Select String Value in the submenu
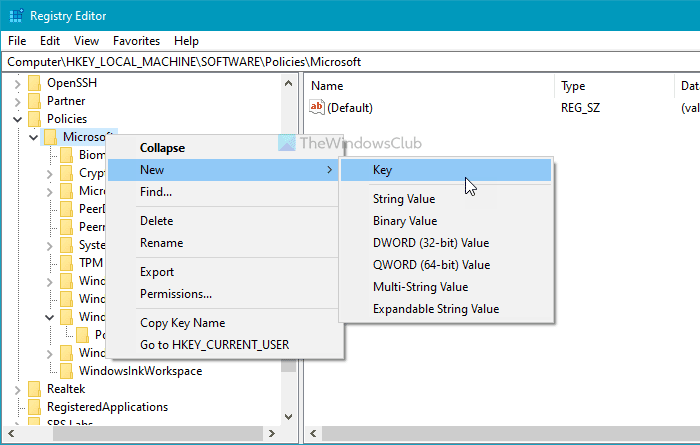The width and height of the screenshot is (700, 445). click(446, 199)
